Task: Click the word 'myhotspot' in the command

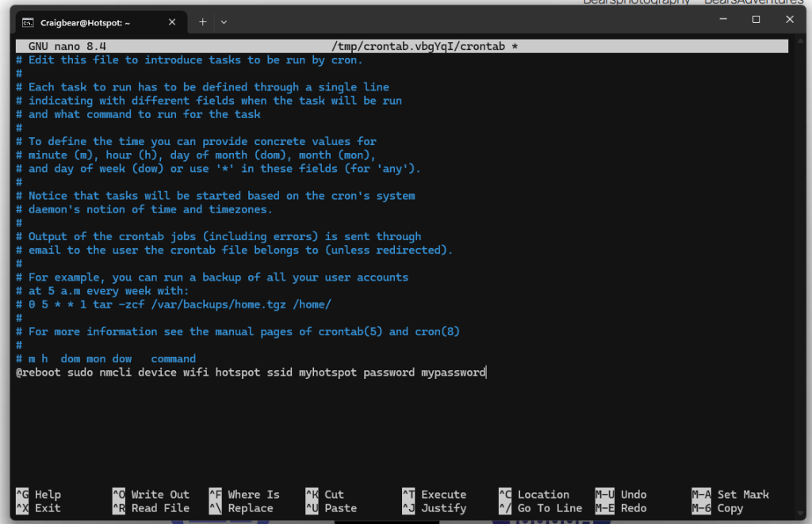Action: (x=327, y=372)
